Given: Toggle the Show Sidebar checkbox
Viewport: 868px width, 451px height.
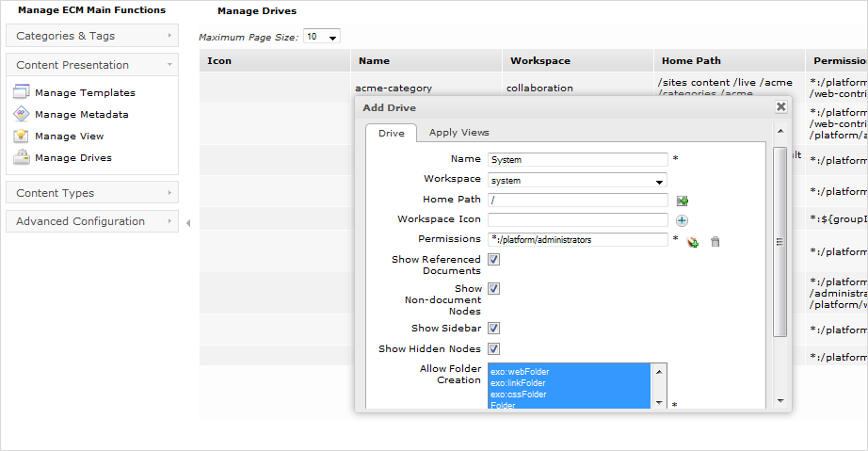Looking at the screenshot, I should tap(493, 329).
